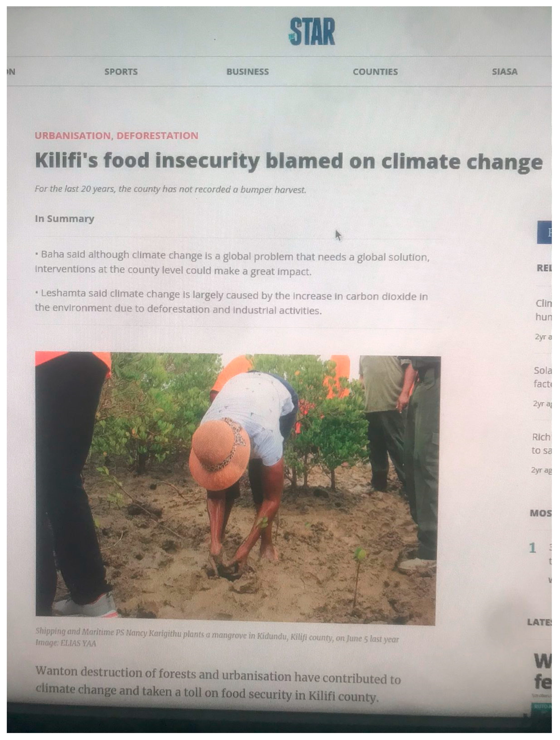This screenshot has height=740, width=560.
Task: Open first related article starting 'Clin'
Action: pyautogui.click(x=544, y=310)
